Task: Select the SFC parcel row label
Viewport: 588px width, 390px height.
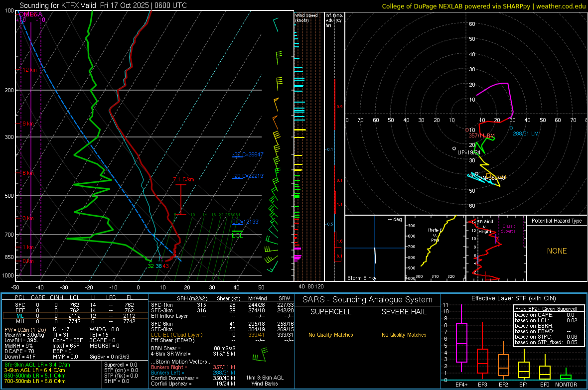Action: pyautogui.click(x=20, y=305)
